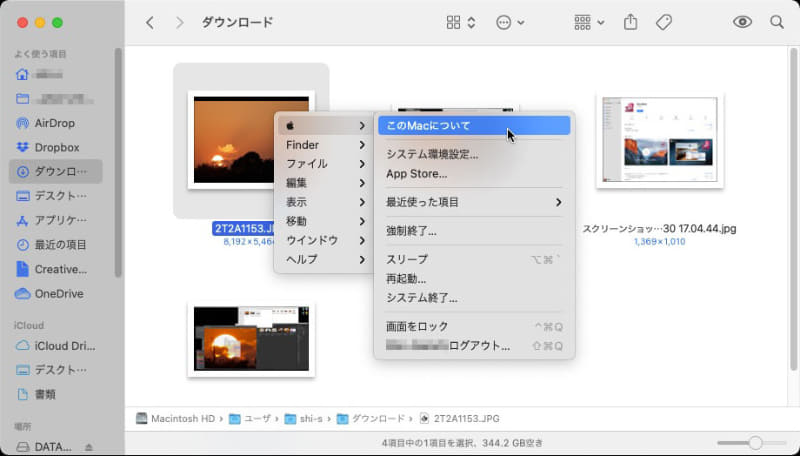The height and width of the screenshot is (456, 800).
Task: Click スクリーンショッ…30 17.04.44.jpg file name
Action: 659,229
